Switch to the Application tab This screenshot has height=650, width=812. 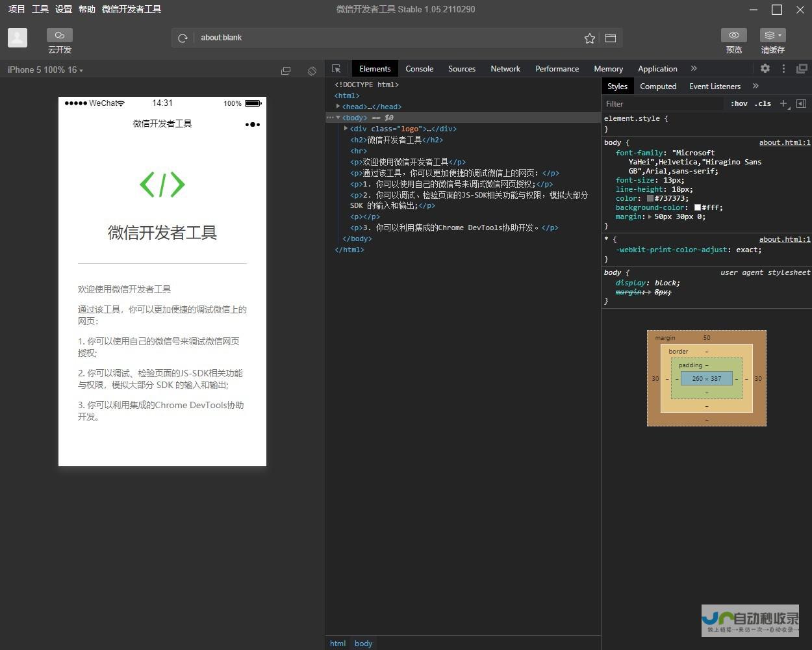click(657, 68)
